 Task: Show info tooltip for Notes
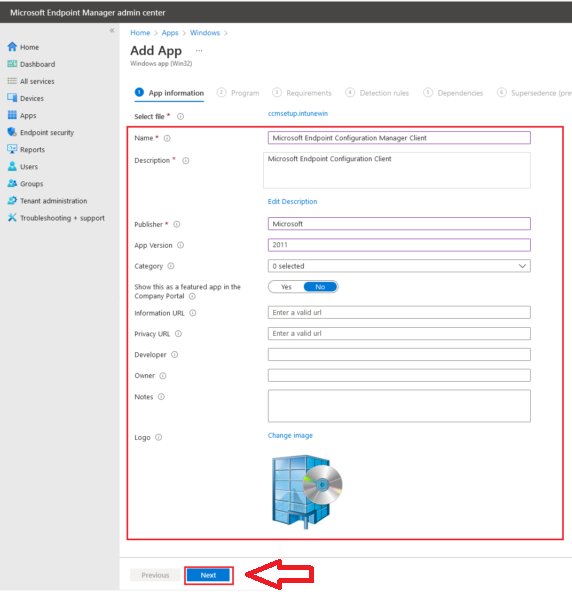[x=161, y=397]
